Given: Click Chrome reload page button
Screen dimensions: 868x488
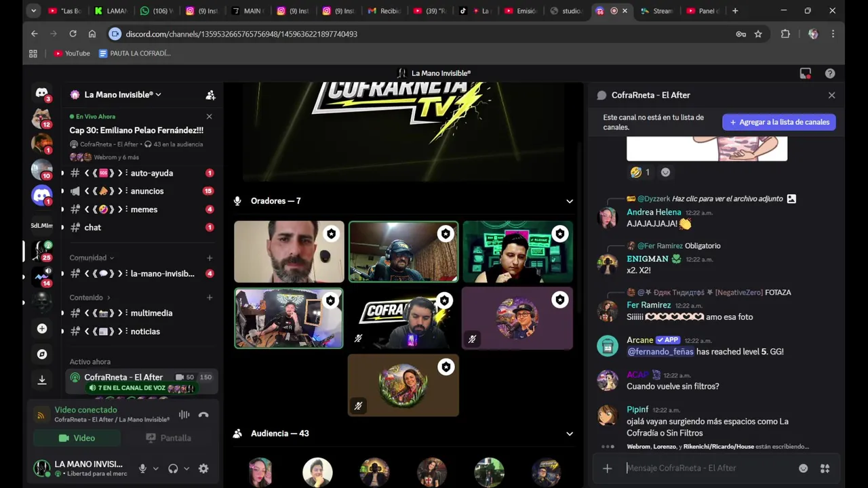Looking at the screenshot, I should pos(73,34).
